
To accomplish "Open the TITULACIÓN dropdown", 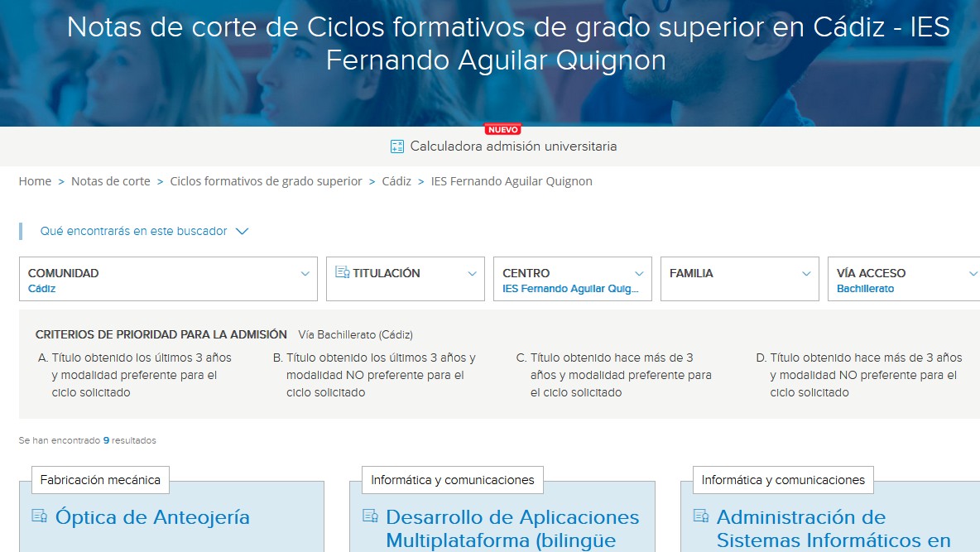I will click(405, 279).
